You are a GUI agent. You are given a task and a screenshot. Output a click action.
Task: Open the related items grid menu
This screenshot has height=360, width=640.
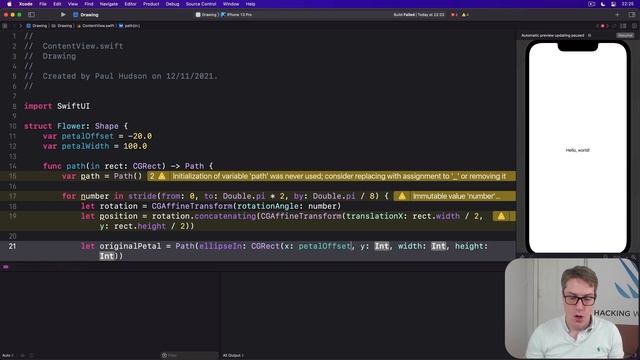point(5,26)
